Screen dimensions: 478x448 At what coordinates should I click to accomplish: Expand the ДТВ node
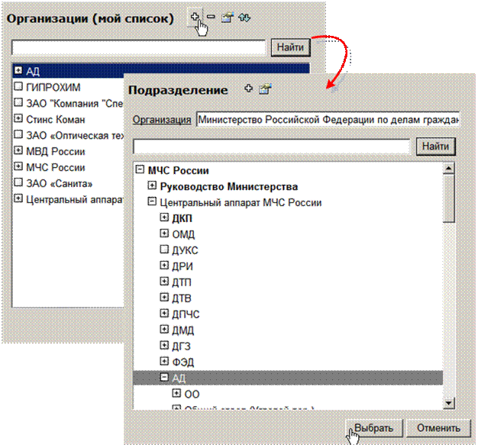164,297
